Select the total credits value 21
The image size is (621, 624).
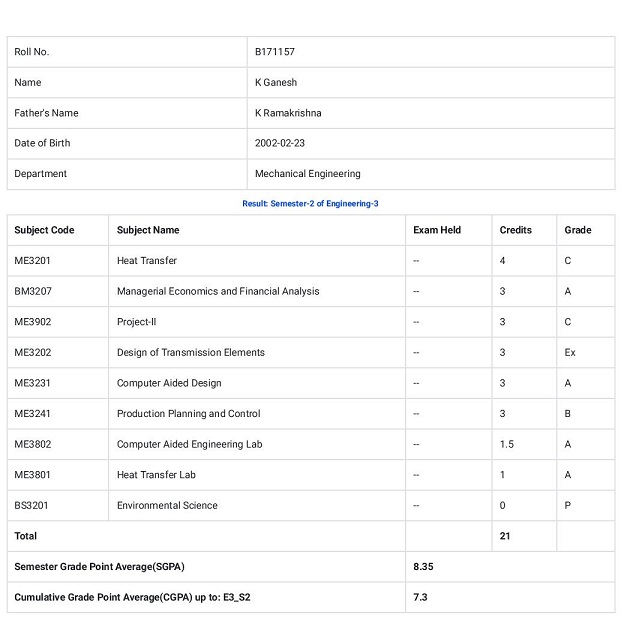pyautogui.click(x=505, y=536)
